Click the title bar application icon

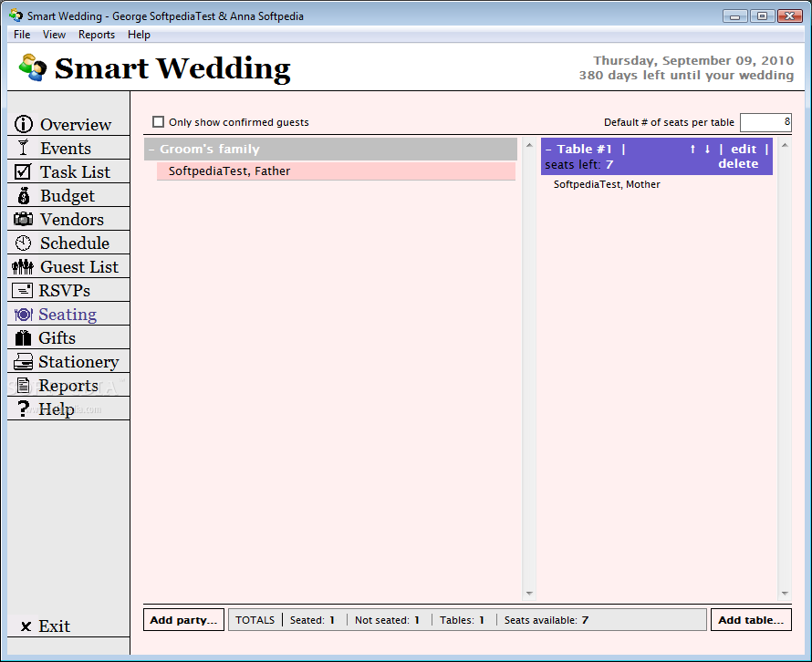point(16,15)
